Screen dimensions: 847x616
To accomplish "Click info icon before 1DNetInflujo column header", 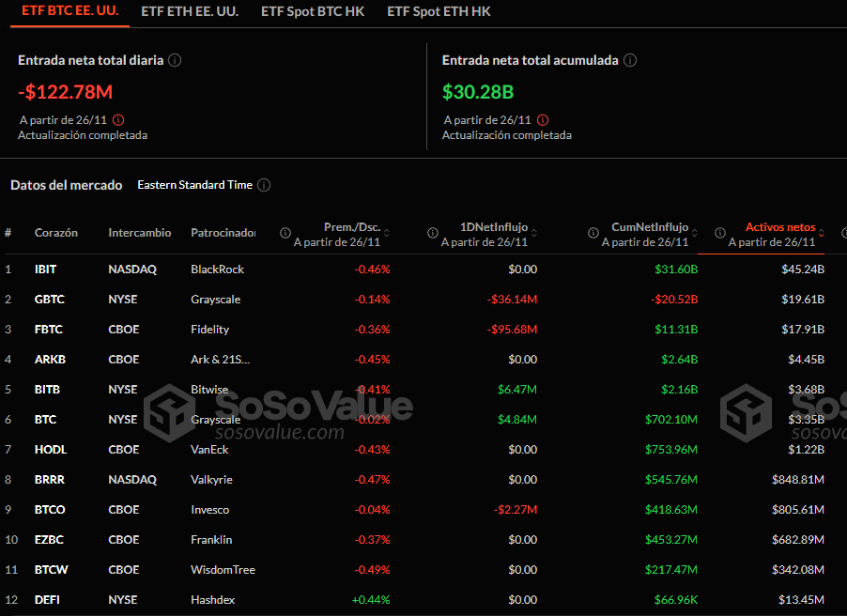I will (432, 233).
